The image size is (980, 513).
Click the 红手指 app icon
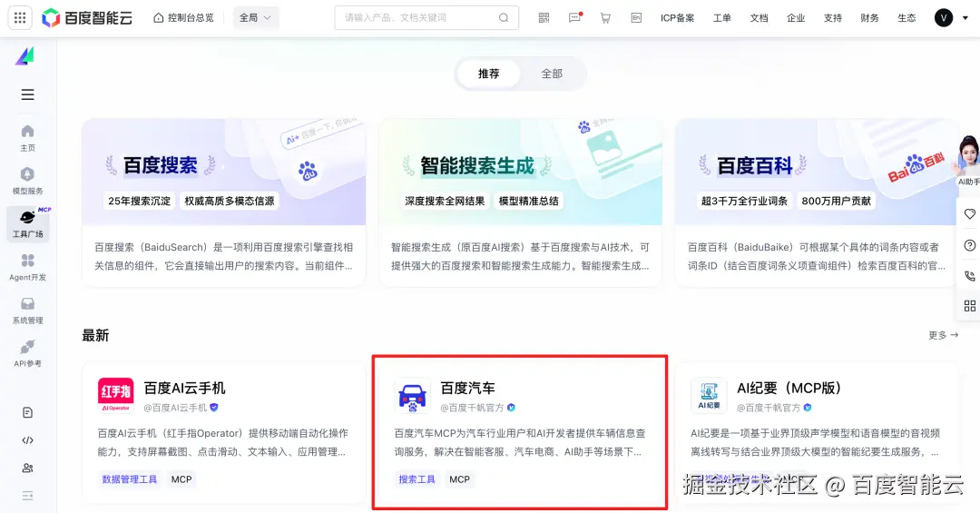click(x=115, y=395)
